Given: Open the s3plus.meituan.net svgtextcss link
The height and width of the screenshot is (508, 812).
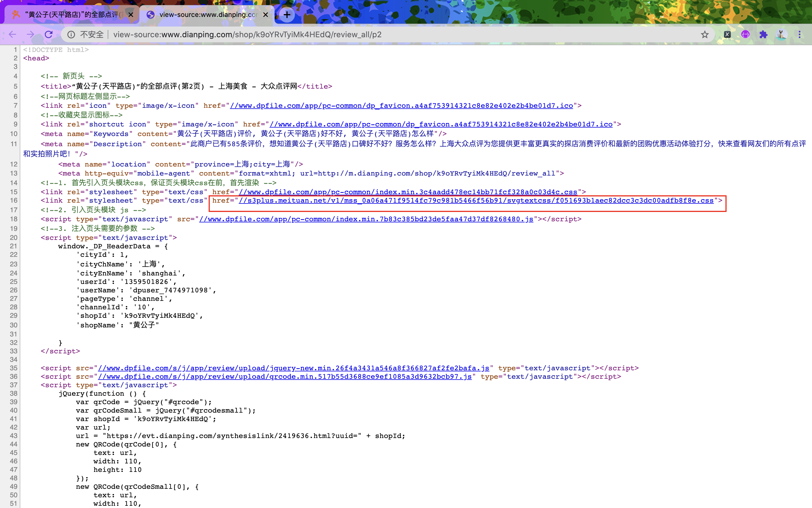Looking at the screenshot, I should 476,200.
